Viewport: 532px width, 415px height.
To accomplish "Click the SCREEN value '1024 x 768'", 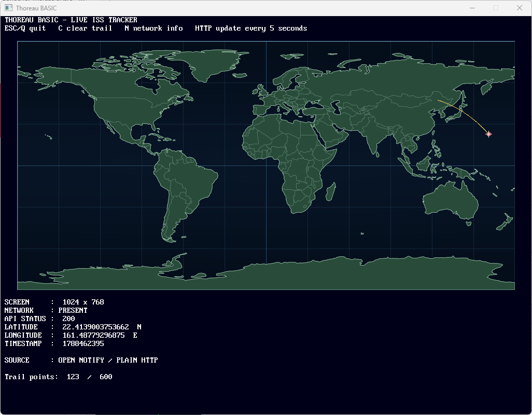I will tap(83, 302).
